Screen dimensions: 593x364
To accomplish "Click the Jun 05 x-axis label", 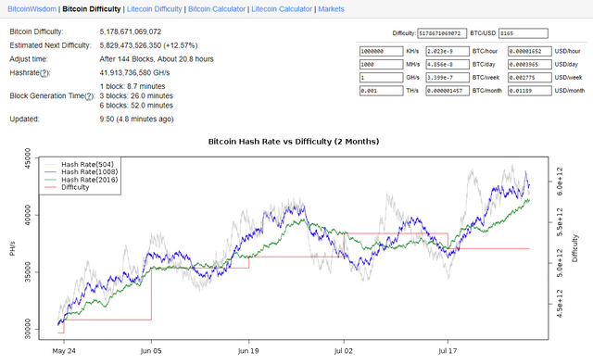I will click(x=151, y=351).
